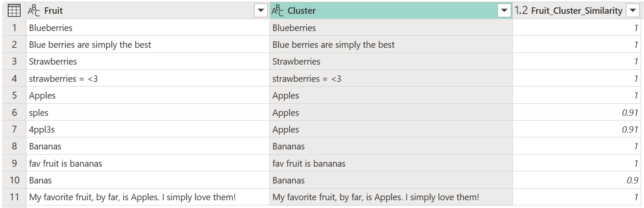Select row number 1
The width and height of the screenshot is (644, 208).
pyautogui.click(x=14, y=28)
